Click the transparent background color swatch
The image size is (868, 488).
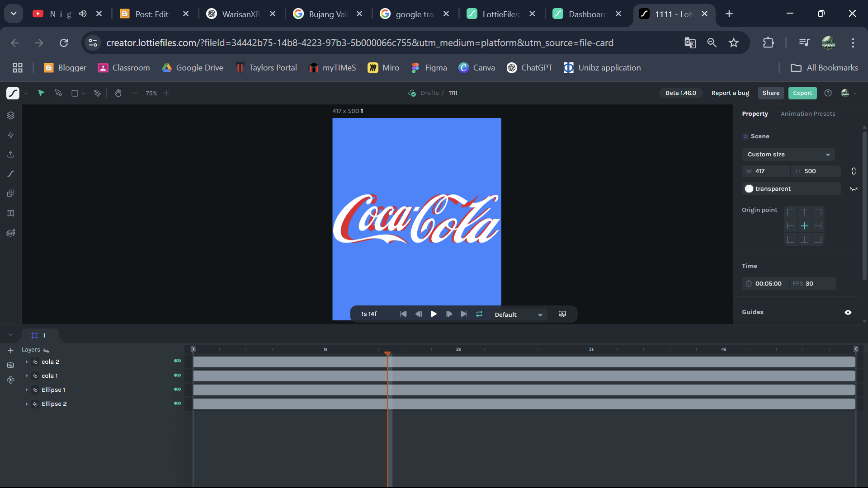click(x=749, y=189)
